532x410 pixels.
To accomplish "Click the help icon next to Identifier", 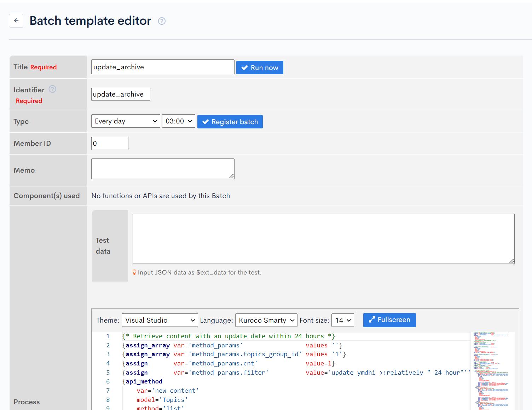I will coord(52,89).
